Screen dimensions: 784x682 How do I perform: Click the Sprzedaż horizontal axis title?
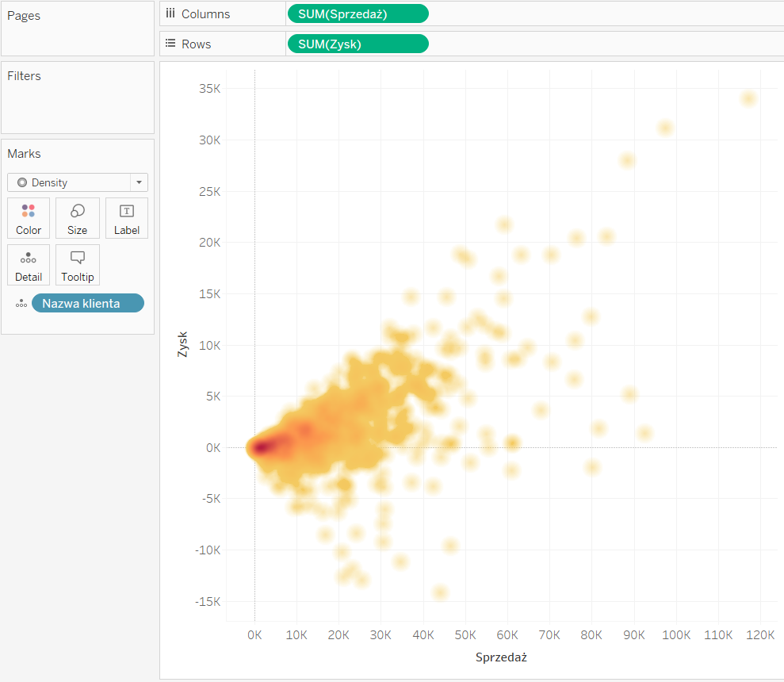(501, 657)
